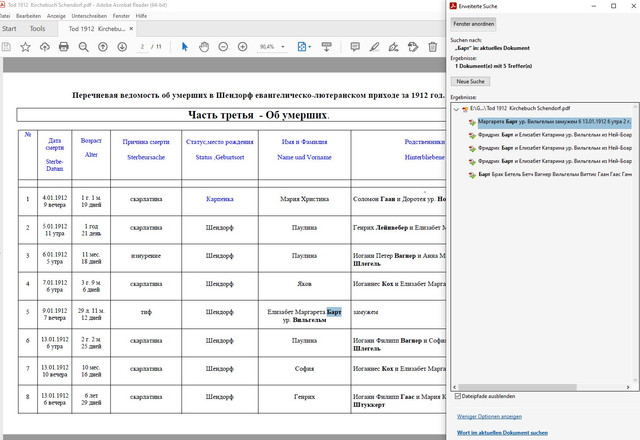Select the highlighter pen tool

coord(374,47)
